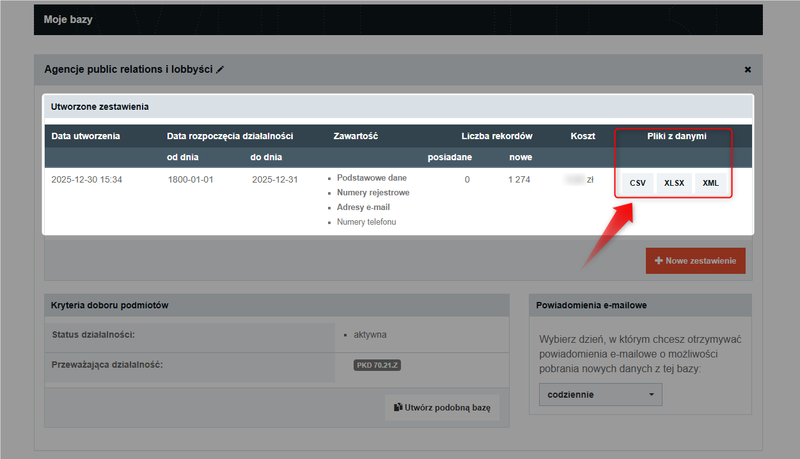Click the Pliki z danymi column header
The height and width of the screenshot is (459, 800).
(671, 136)
